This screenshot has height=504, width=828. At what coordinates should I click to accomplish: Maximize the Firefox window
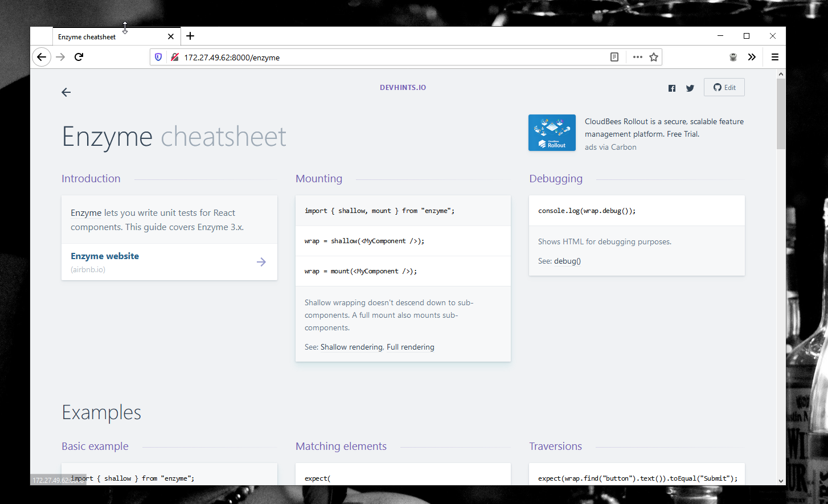point(747,36)
